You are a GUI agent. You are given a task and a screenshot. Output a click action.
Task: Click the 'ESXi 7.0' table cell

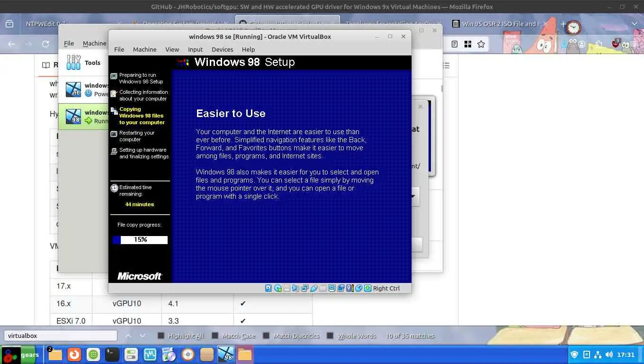pos(71,321)
